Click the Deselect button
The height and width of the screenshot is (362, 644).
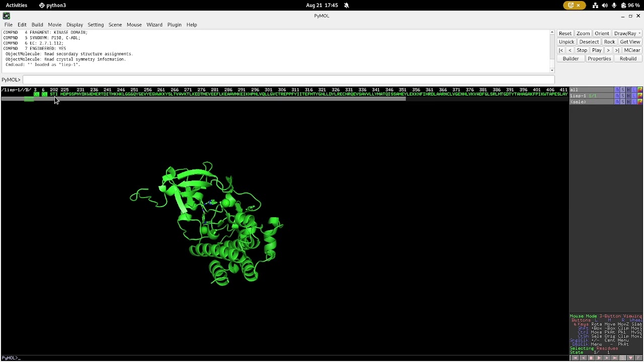pyautogui.click(x=589, y=42)
